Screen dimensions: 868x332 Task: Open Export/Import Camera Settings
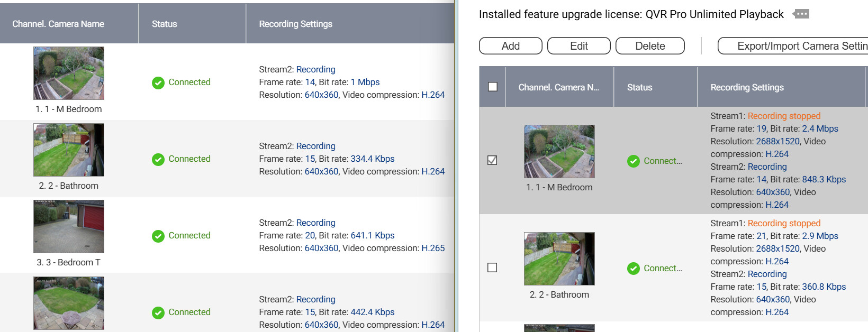(794, 46)
